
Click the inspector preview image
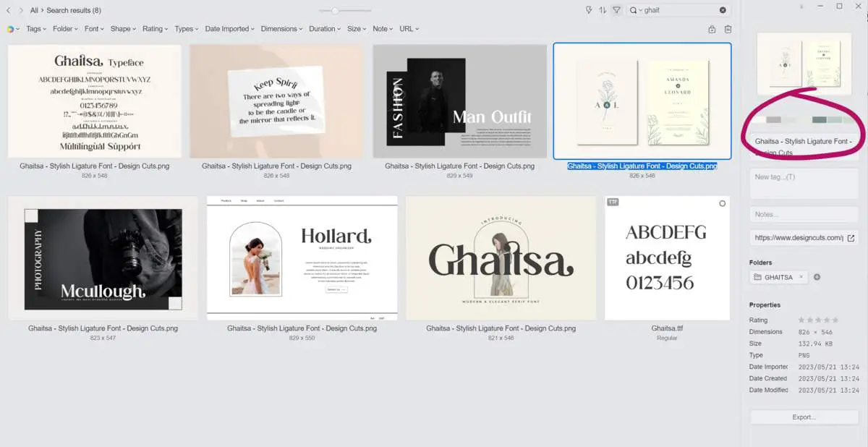[804, 64]
